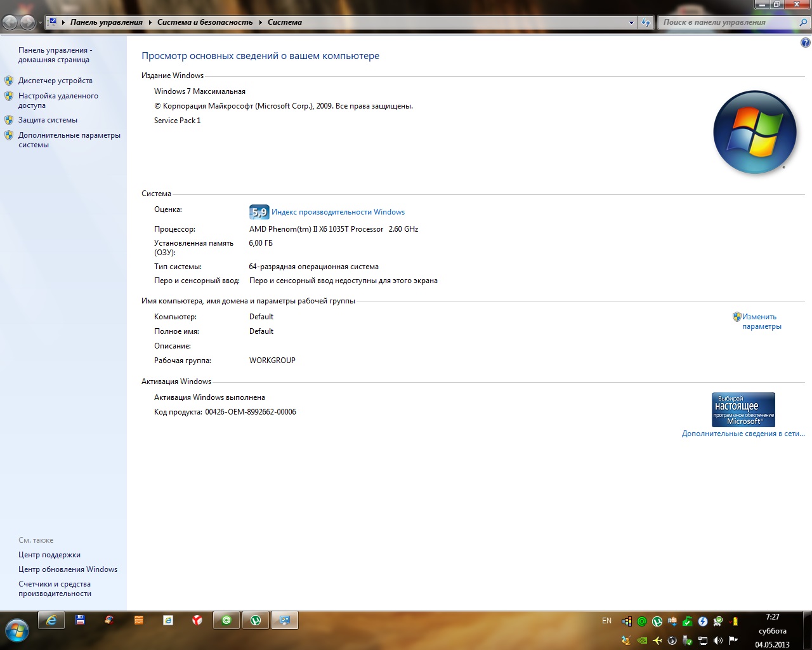Click the genuine Microsoft software badge
The image size is (812, 650).
tap(743, 409)
